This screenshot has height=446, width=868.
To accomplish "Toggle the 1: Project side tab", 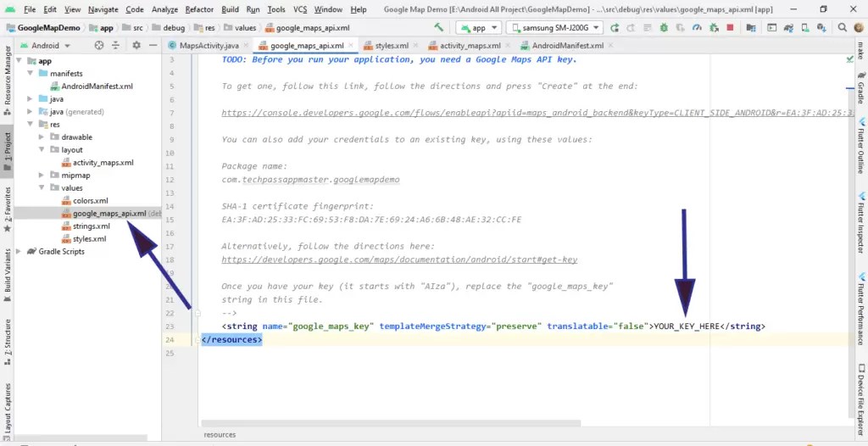I will [7, 151].
